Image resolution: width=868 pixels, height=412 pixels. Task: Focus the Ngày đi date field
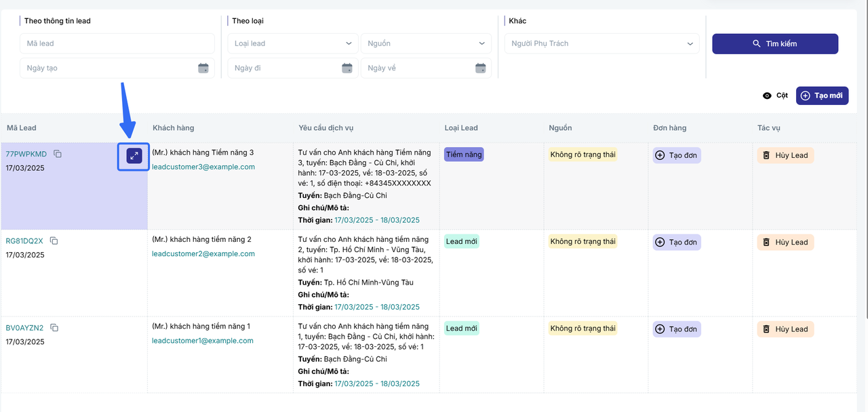(293, 68)
